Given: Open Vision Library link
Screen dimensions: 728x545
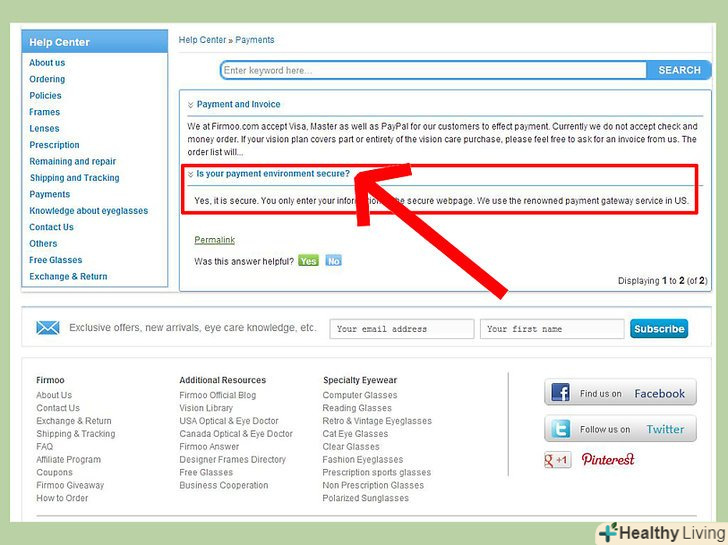Looking at the screenshot, I should pyautogui.click(x=206, y=408).
